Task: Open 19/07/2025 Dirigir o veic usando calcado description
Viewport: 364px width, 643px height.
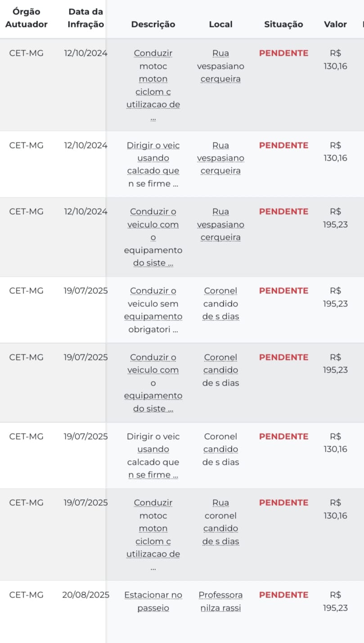Action: click(153, 455)
